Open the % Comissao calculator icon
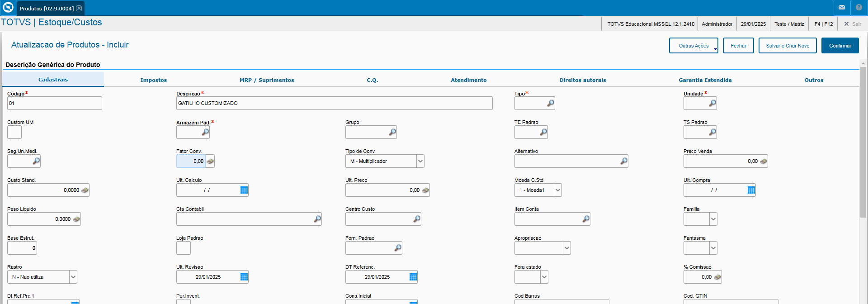Image resolution: width=868 pixels, height=304 pixels. point(717,277)
